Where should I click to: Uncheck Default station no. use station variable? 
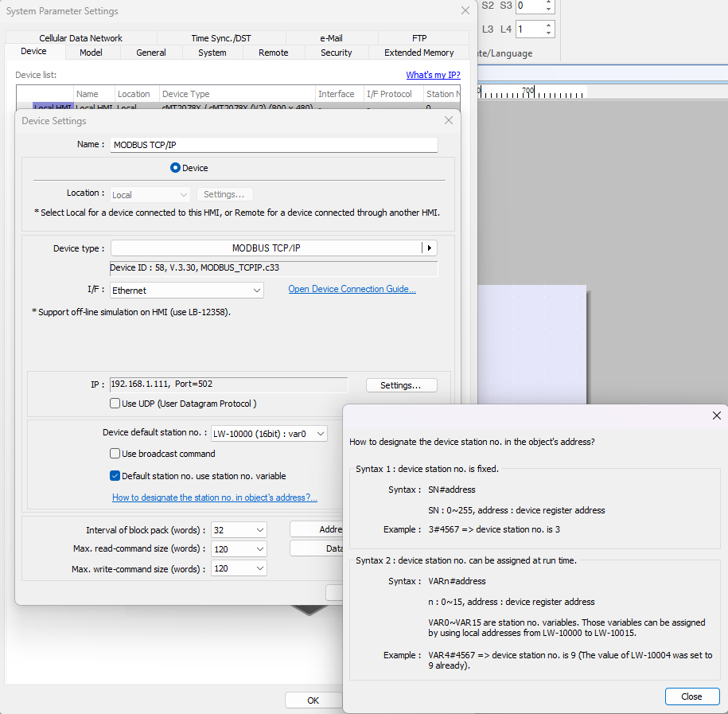click(115, 476)
